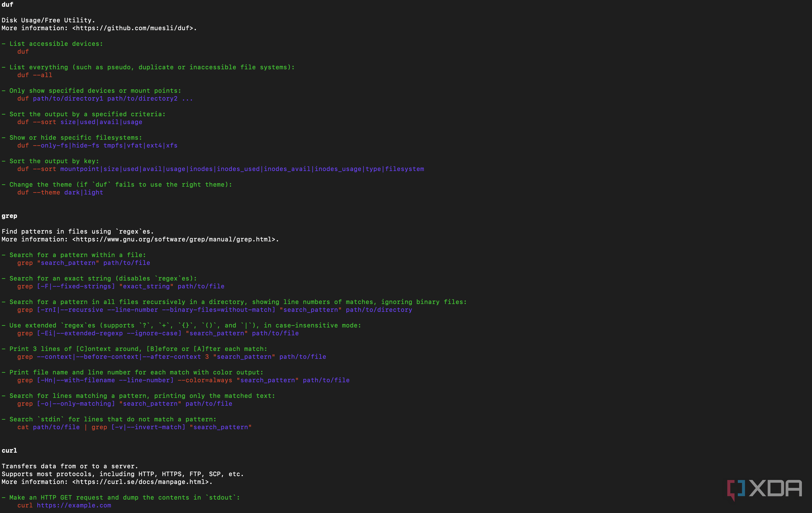Viewport: 812px width, 513px height.
Task: Click the github.com/muesli/duf URL
Action: click(x=135, y=28)
